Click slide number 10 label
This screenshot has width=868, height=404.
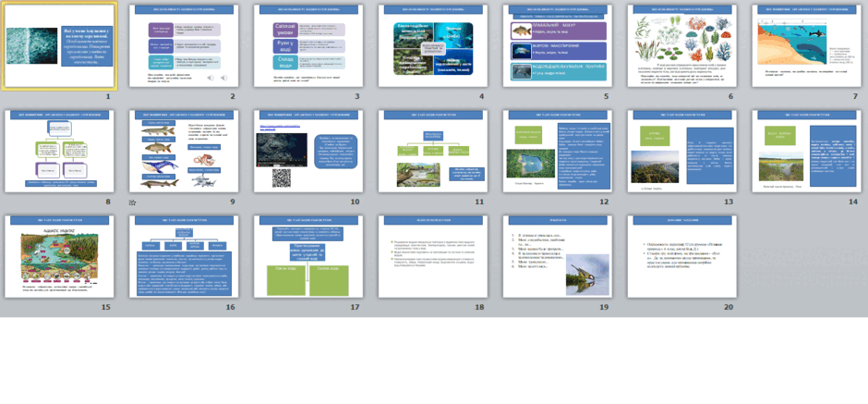(x=355, y=202)
